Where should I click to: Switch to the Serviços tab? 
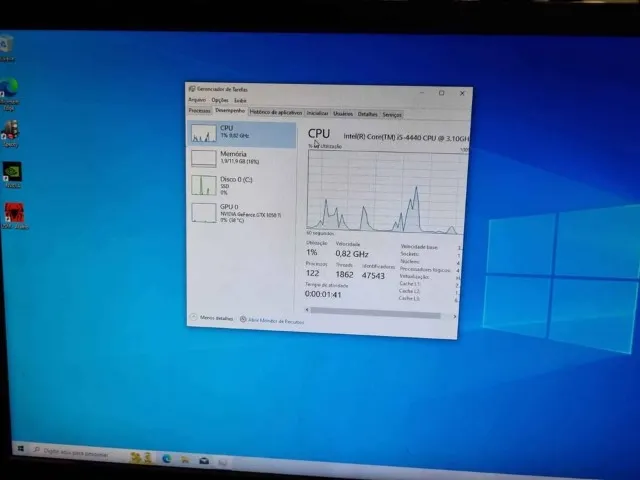392,115
